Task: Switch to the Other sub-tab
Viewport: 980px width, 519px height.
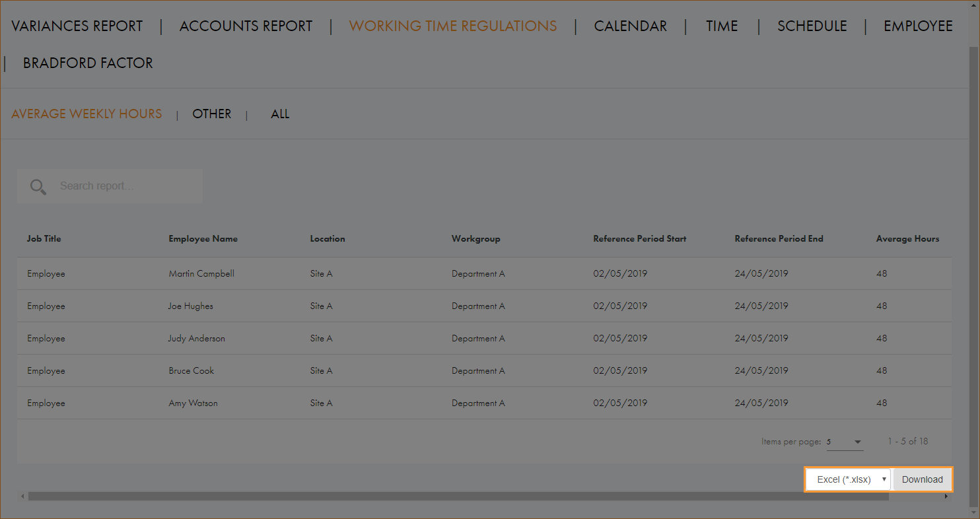Action: [211, 114]
